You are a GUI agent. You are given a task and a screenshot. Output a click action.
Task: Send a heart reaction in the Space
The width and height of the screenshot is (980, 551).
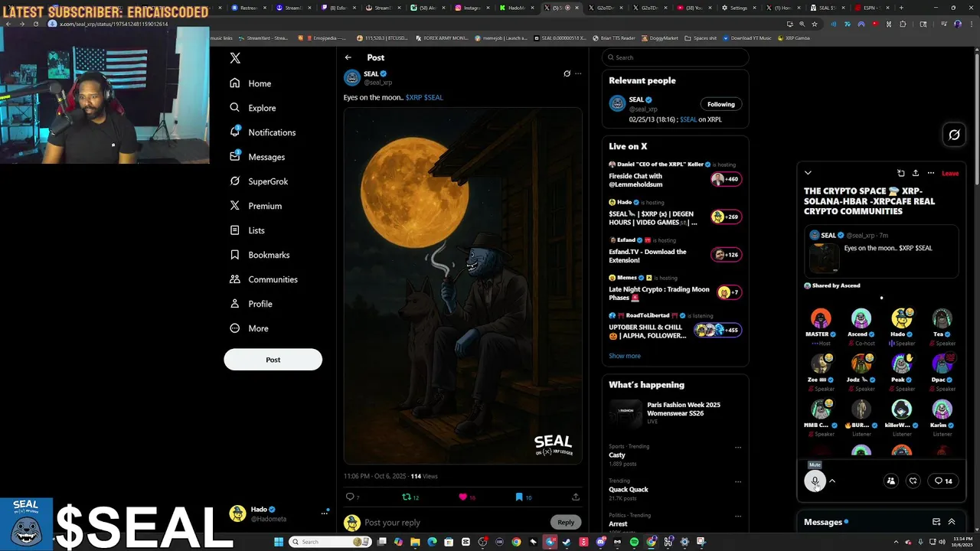click(913, 481)
